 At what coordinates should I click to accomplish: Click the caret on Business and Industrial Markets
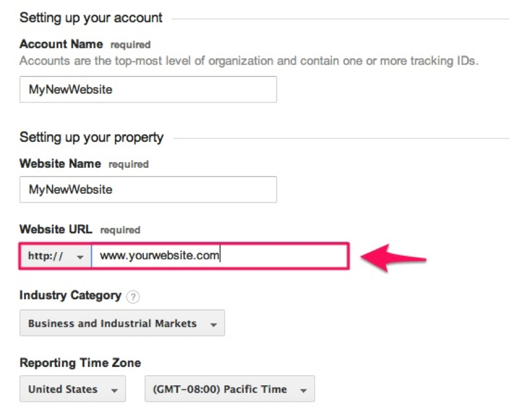[x=213, y=325]
